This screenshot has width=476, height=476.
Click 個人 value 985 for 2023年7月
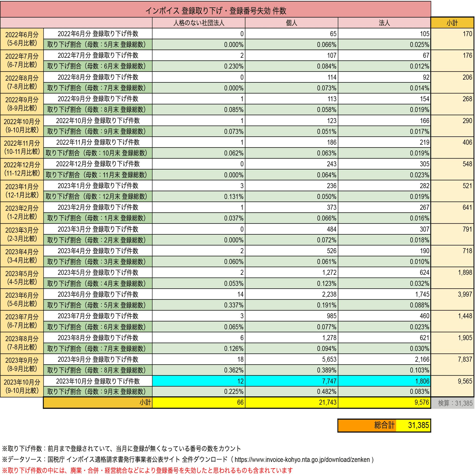[x=292, y=316]
